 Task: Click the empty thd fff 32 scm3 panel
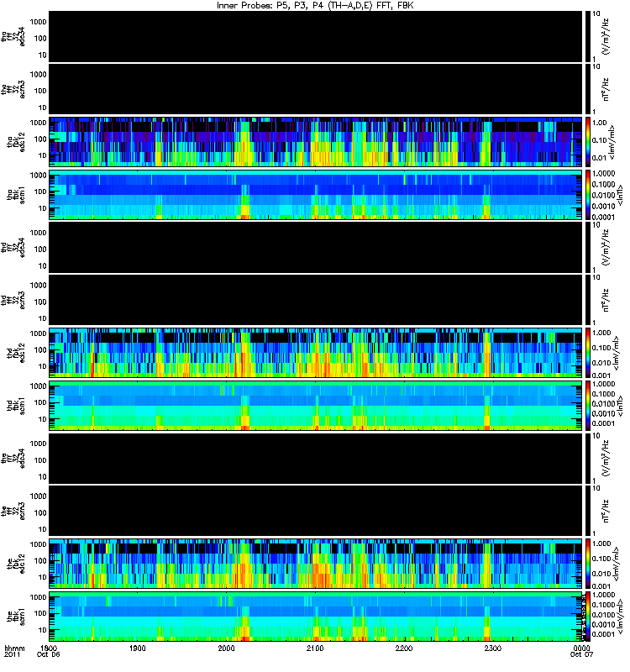pyautogui.click(x=316, y=300)
